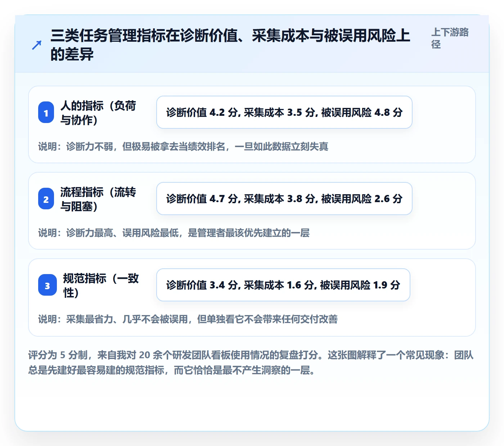
Task: Select the 规范指标（一致性）heading
Action: (x=101, y=285)
